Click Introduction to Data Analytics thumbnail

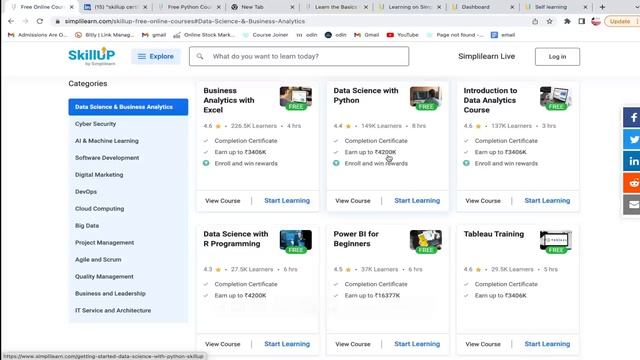click(x=556, y=98)
